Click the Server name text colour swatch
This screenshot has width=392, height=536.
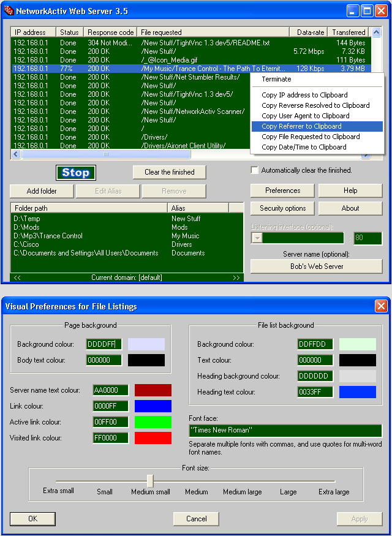coord(153,390)
